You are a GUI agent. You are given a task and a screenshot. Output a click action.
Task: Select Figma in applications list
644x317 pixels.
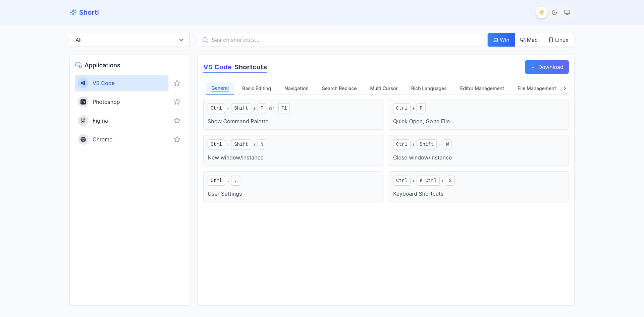(122, 121)
